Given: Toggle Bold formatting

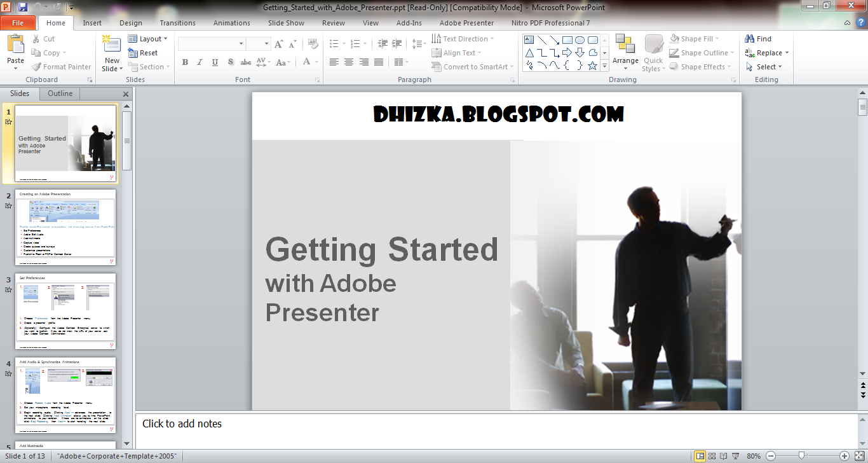Looking at the screenshot, I should point(185,62).
